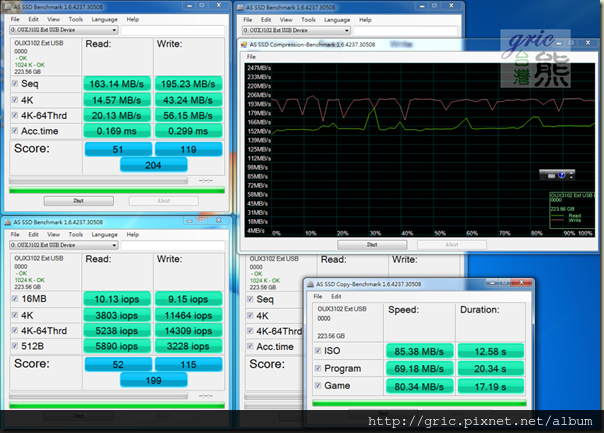Viewport: 604px width, 433px height.
Task: Open the View menu in the MB/s results window
Action: (53, 19)
